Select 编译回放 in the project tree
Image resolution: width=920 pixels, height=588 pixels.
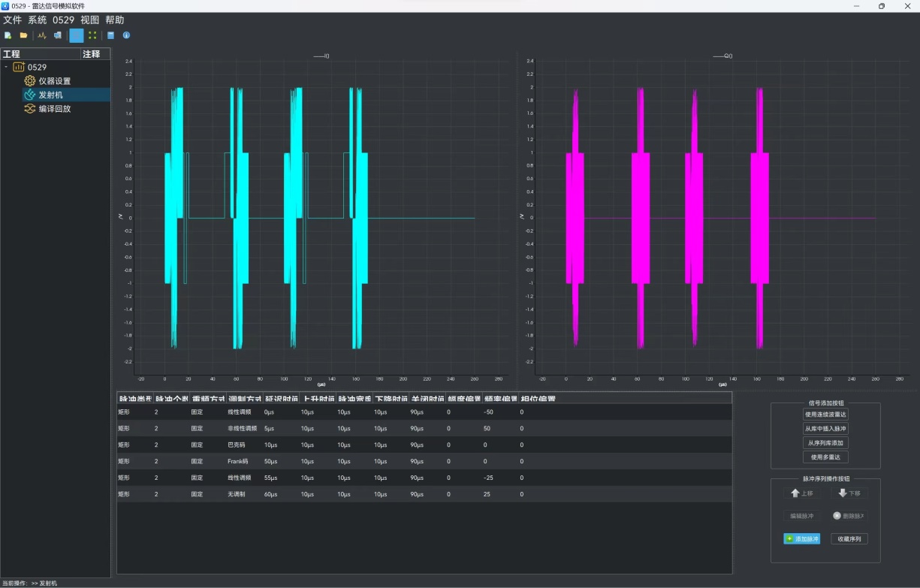point(54,109)
